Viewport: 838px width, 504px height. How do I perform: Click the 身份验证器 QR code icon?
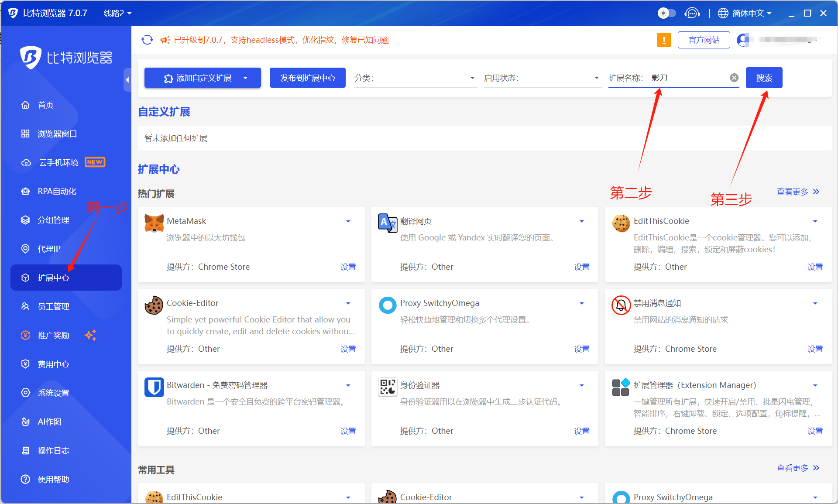(x=387, y=387)
